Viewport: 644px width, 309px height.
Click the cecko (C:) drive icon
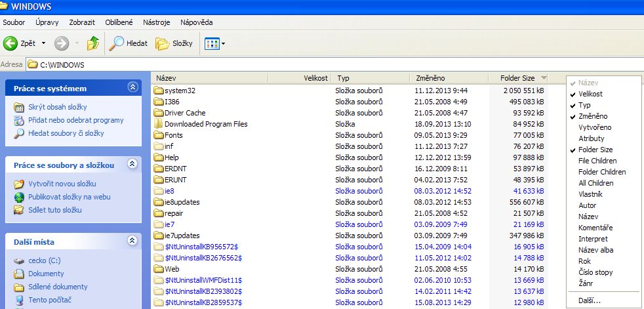[x=18, y=260]
